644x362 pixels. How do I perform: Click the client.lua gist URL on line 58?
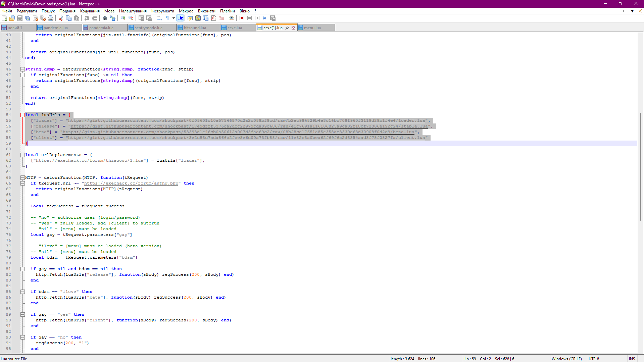pyautogui.click(x=247, y=138)
